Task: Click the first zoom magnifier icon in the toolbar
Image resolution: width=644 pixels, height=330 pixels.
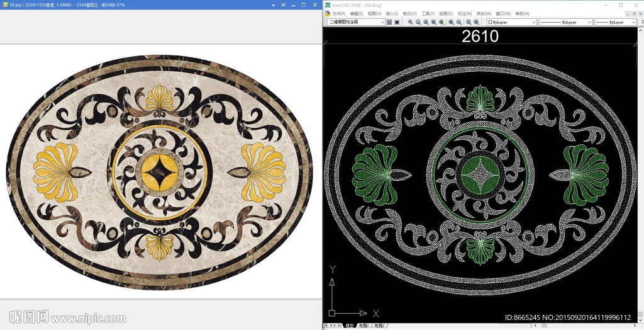Action: (410, 22)
